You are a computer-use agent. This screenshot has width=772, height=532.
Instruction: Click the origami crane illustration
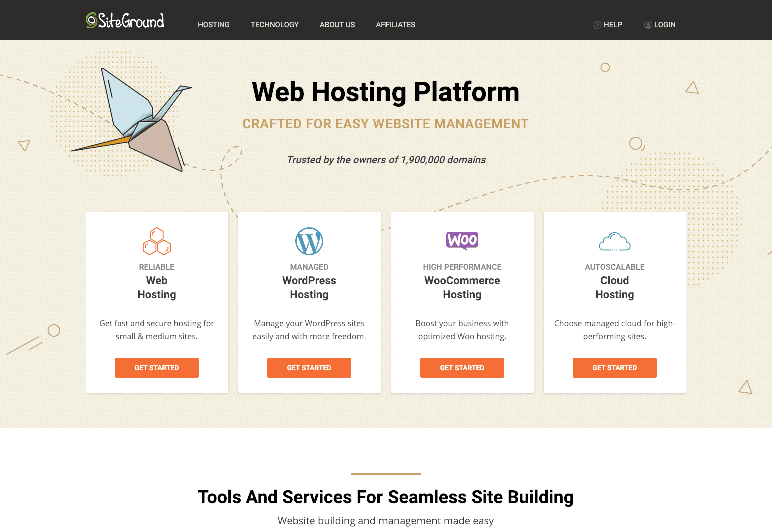tap(131, 119)
